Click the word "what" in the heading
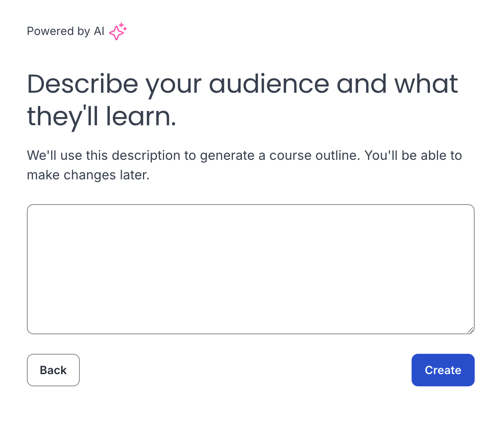504x427 pixels. pyautogui.click(x=426, y=84)
